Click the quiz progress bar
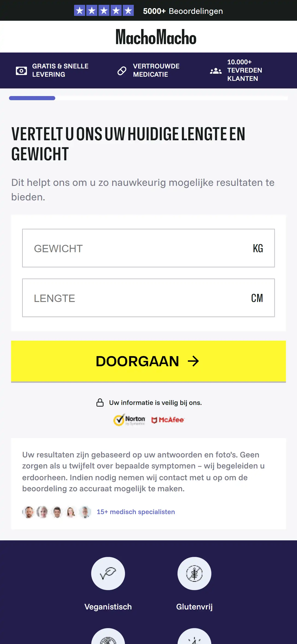 pyautogui.click(x=148, y=98)
